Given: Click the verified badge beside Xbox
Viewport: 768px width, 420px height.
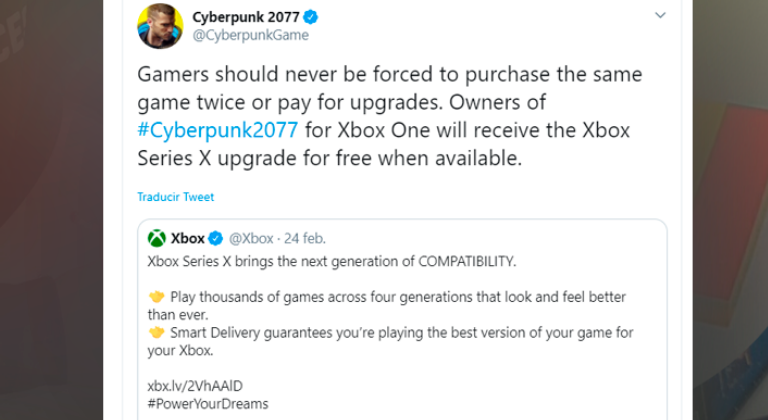Looking at the screenshot, I should pyautogui.click(x=215, y=238).
